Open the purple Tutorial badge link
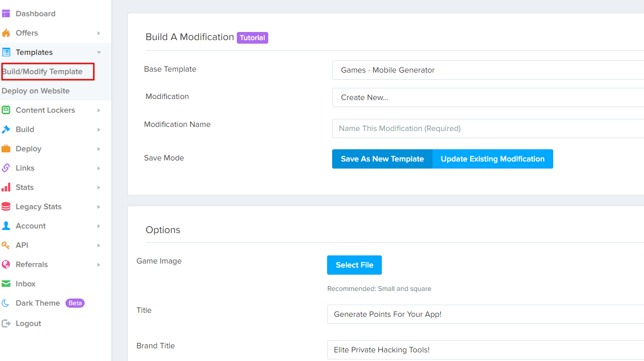This screenshot has height=361, width=644. [x=252, y=38]
